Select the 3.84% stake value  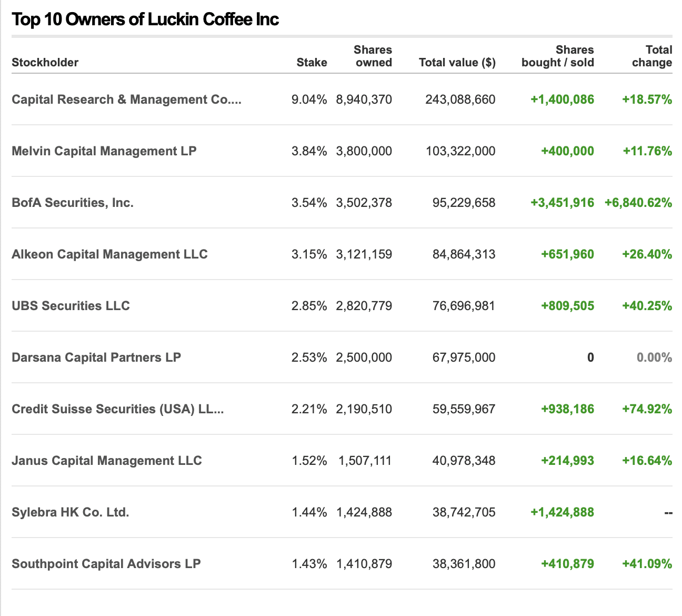(x=309, y=151)
